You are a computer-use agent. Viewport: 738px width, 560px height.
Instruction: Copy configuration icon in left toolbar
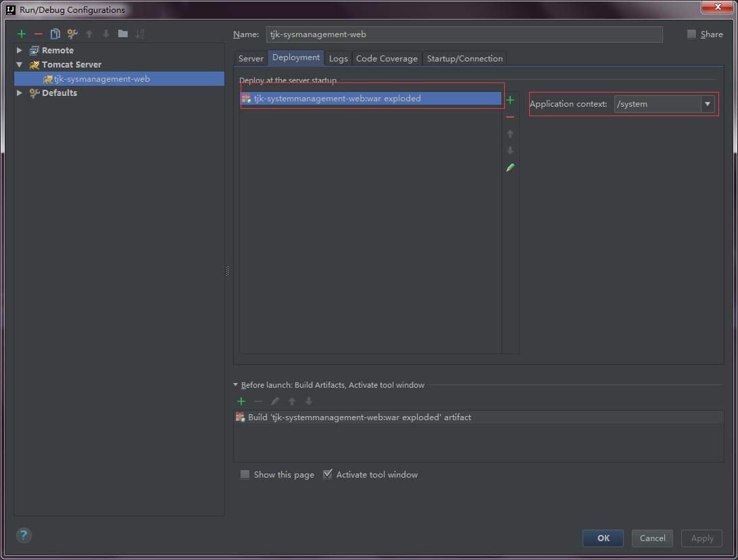55,34
